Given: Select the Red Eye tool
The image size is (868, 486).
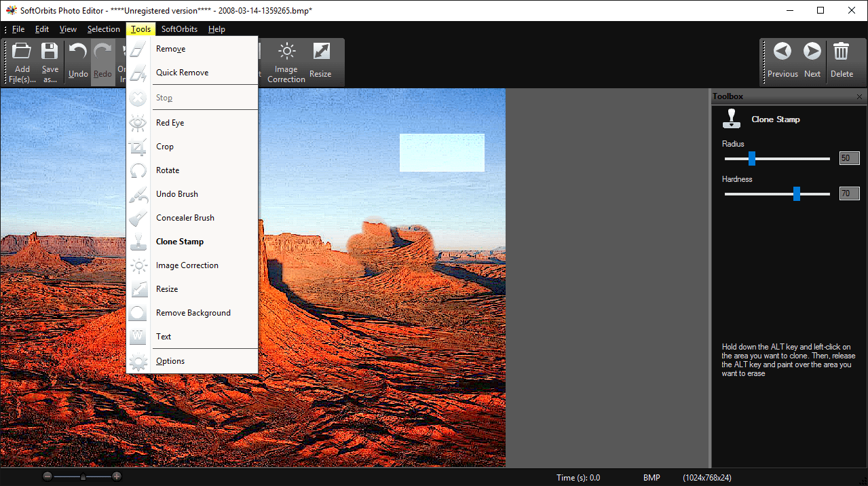Looking at the screenshot, I should 170,122.
